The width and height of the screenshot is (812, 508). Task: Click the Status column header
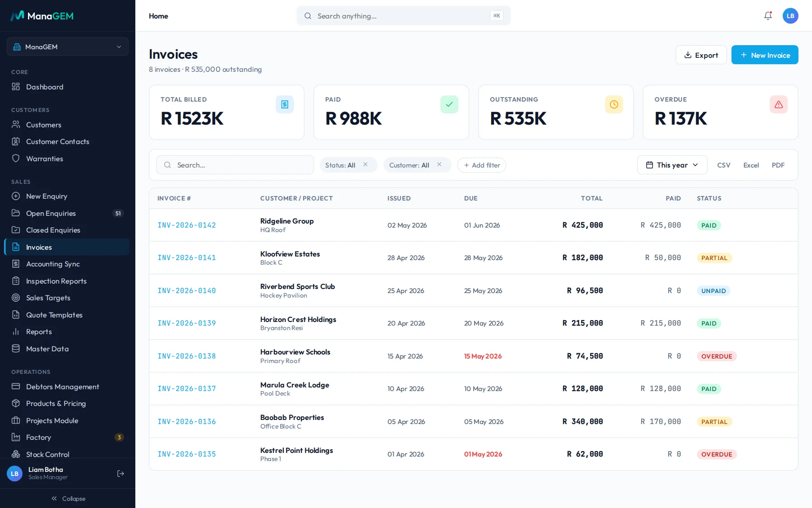tap(709, 198)
